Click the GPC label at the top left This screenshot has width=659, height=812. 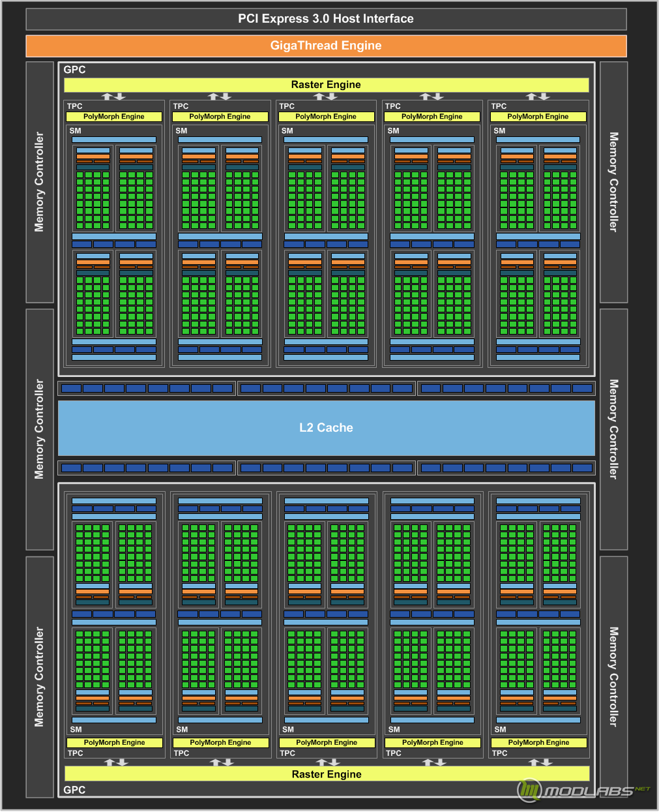pyautogui.click(x=74, y=70)
